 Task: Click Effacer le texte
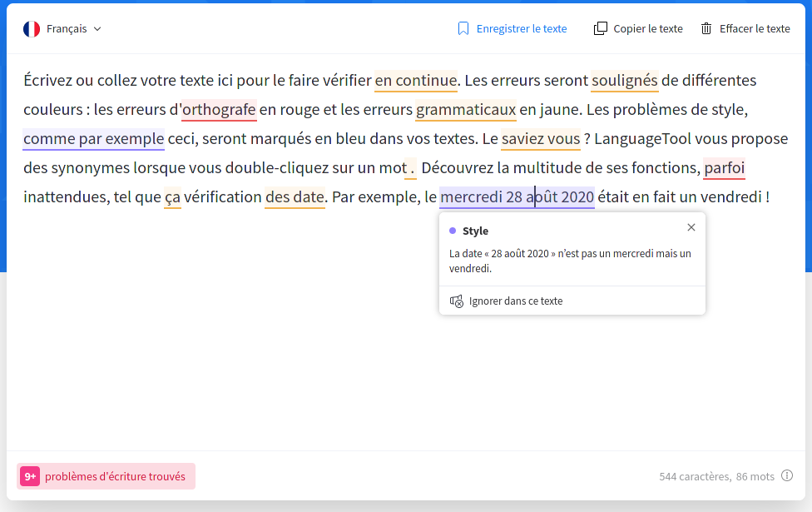click(755, 28)
